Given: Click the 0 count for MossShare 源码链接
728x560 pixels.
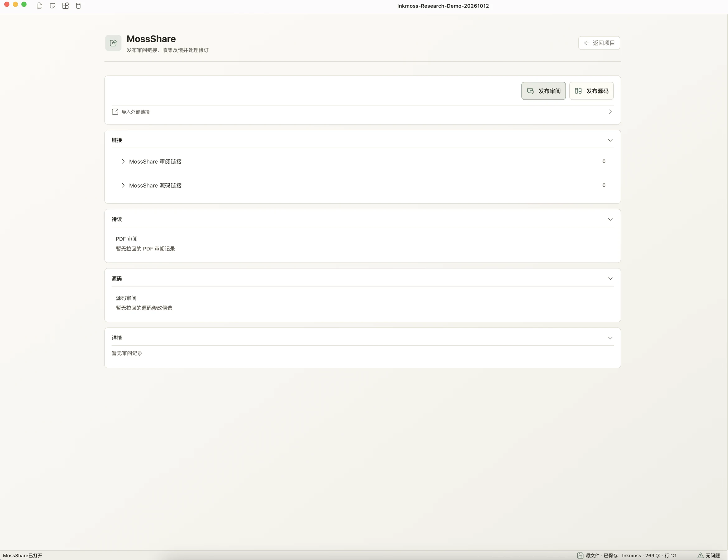Looking at the screenshot, I should click(x=604, y=185).
